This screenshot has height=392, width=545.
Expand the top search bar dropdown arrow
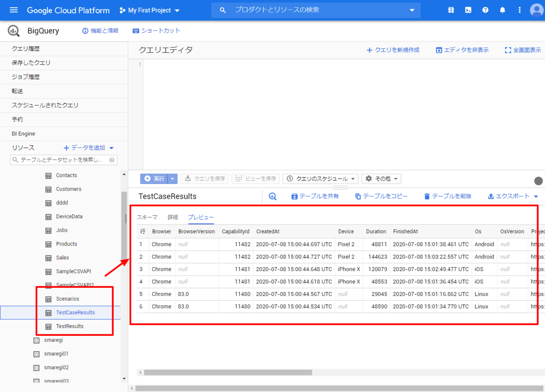pyautogui.click(x=412, y=10)
